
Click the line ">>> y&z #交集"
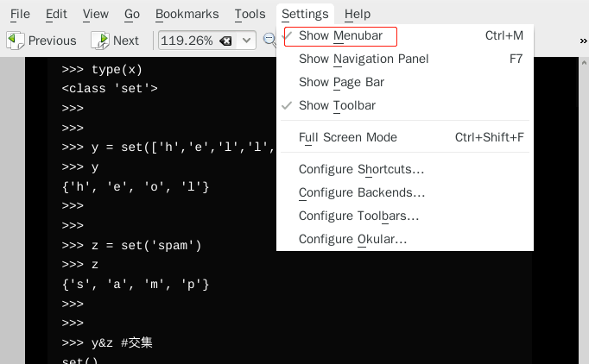coord(107,342)
